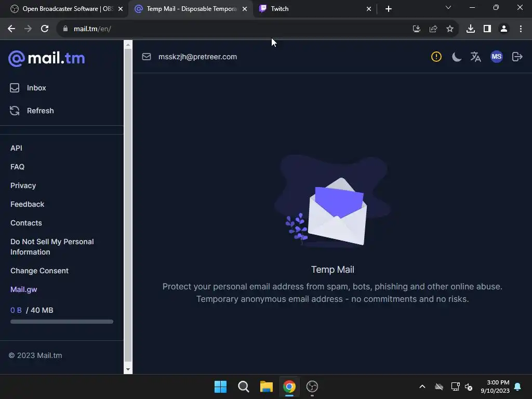
Task: Click the browser forward arrow
Action: pos(28,29)
